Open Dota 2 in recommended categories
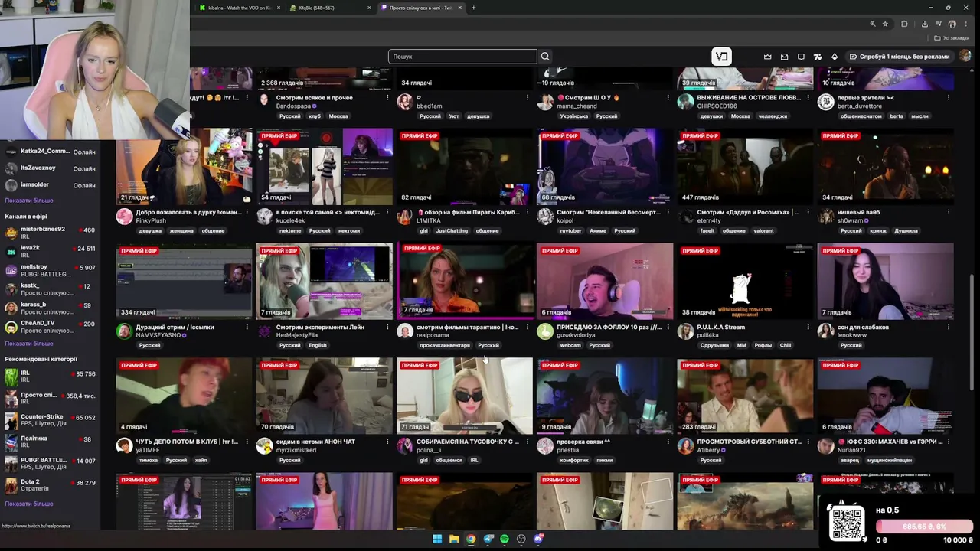The width and height of the screenshot is (980, 551). point(50,485)
